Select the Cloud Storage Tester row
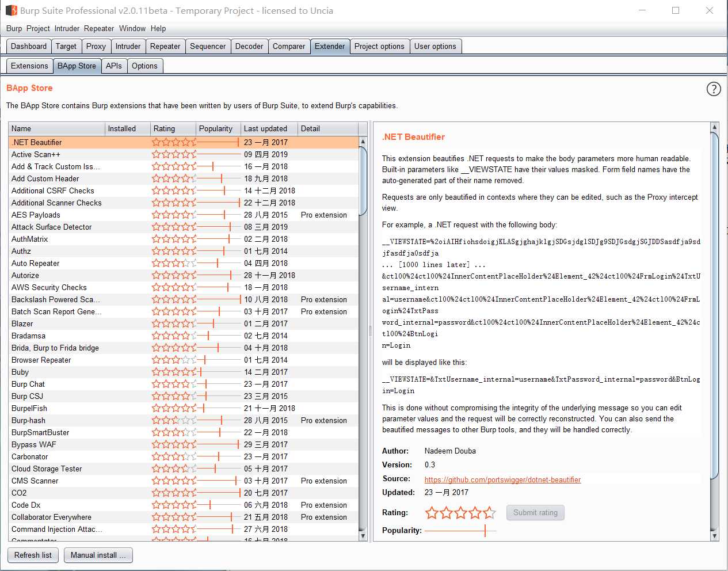728x571 pixels. [184, 469]
